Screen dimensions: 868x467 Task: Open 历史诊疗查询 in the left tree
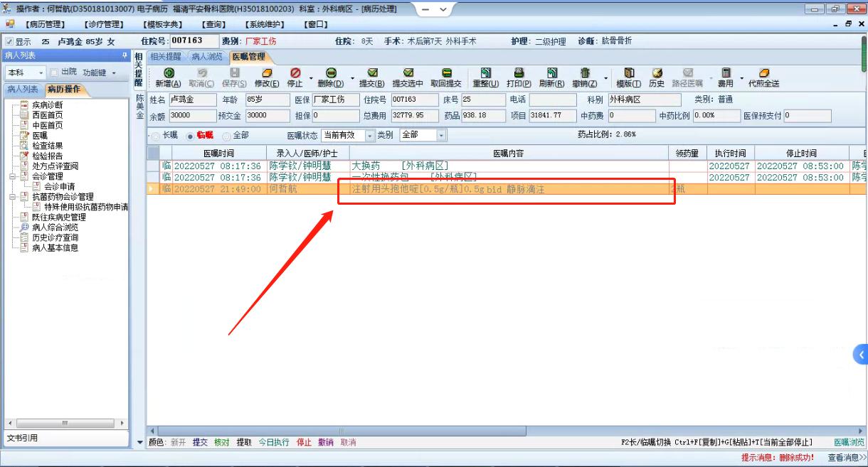click(x=55, y=237)
